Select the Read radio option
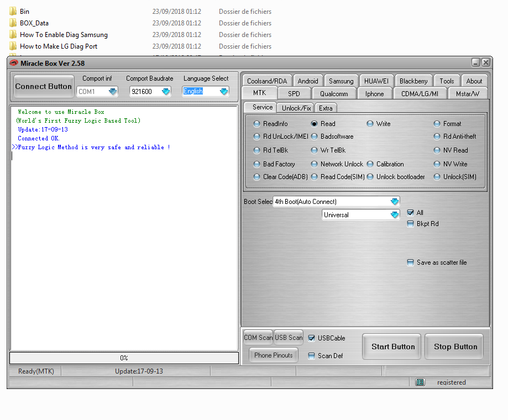Viewport: 508px width, 420px height. click(314, 124)
